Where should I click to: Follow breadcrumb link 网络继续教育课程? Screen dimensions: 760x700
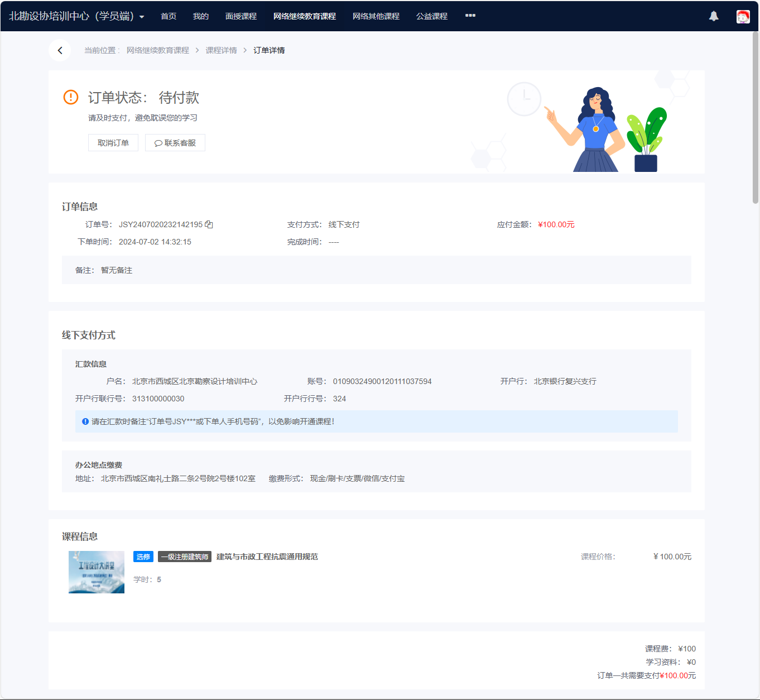click(158, 50)
